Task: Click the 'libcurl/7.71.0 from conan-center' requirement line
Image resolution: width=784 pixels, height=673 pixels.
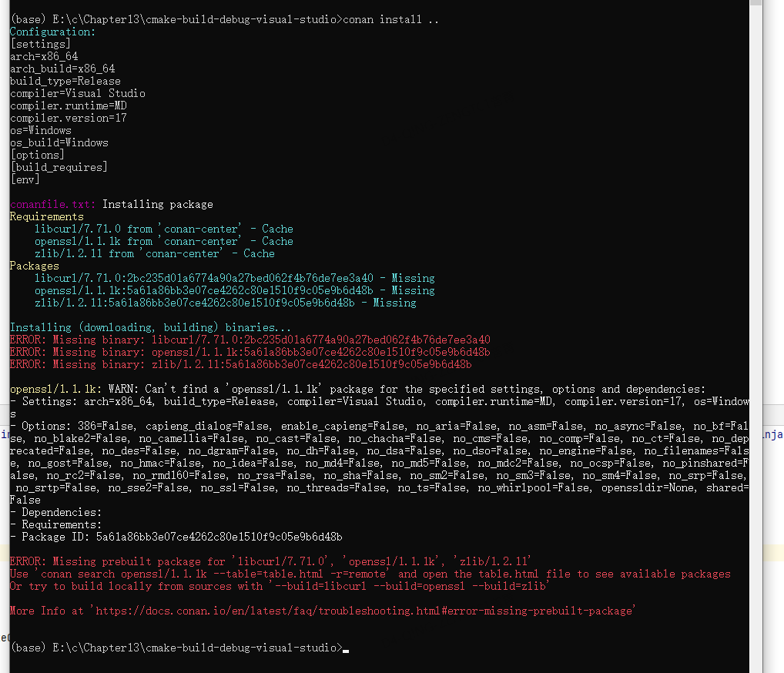Action: tap(163, 229)
